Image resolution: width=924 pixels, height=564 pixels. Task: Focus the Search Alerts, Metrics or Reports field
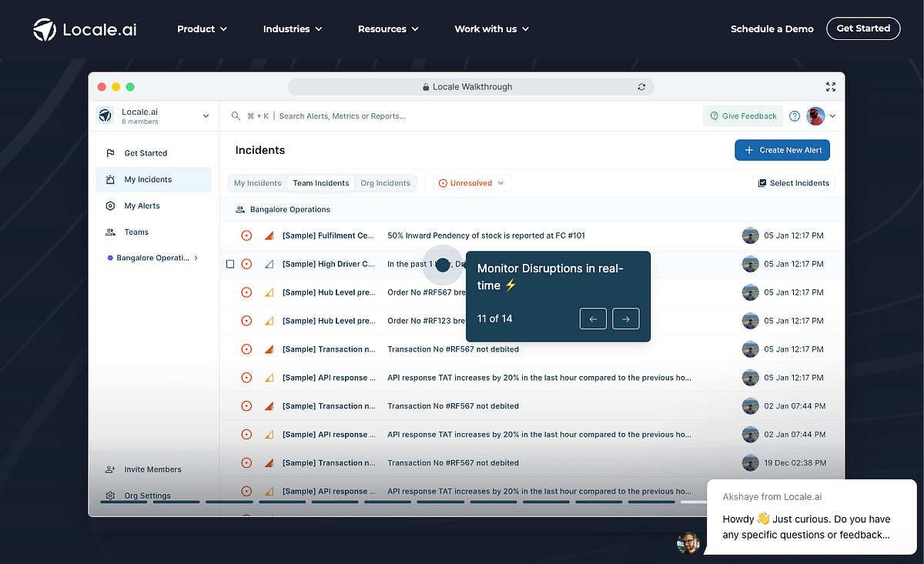click(342, 116)
